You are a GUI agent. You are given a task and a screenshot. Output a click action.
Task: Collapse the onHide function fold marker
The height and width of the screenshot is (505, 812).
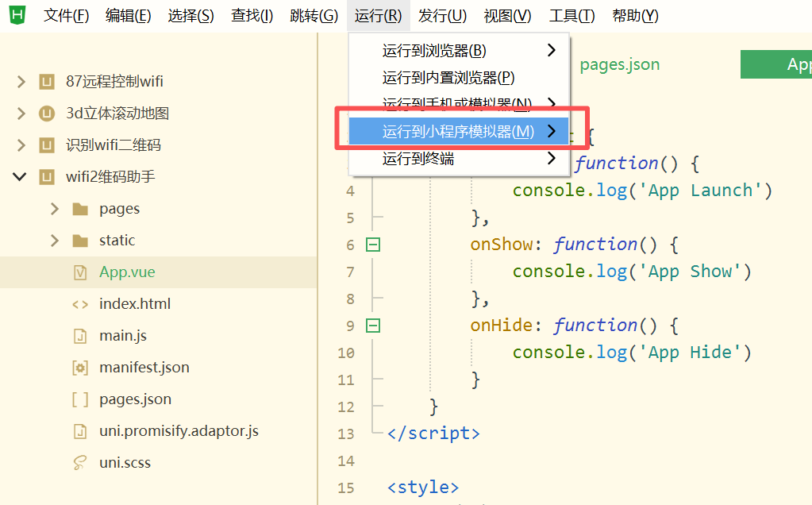373,326
